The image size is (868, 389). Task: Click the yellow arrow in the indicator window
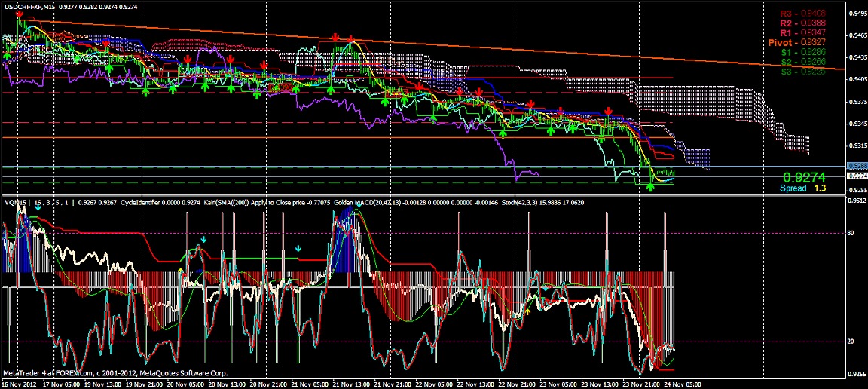(x=527, y=311)
